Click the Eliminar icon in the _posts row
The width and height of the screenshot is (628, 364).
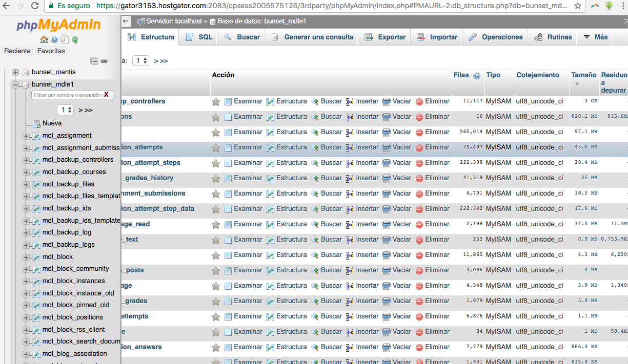point(419,270)
